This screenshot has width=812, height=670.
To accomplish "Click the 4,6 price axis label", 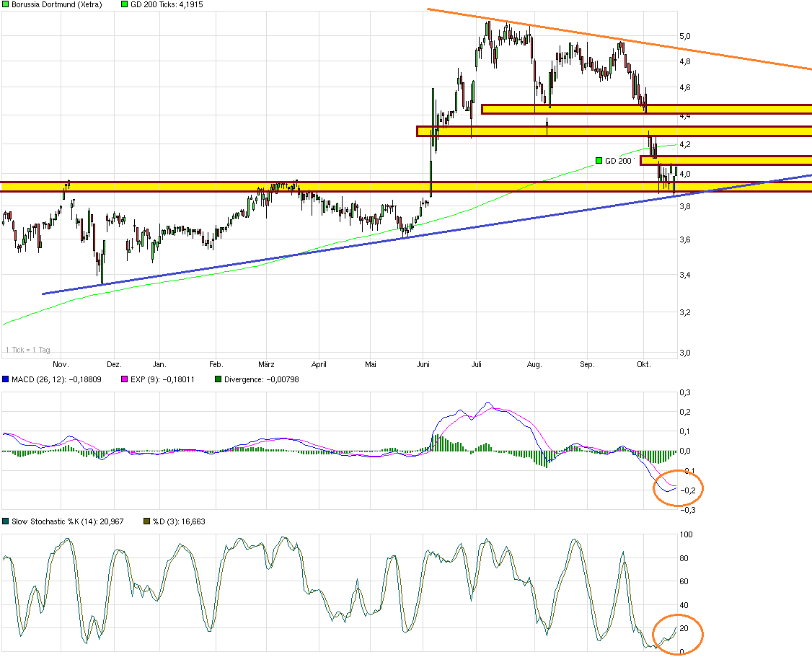I will coord(685,87).
